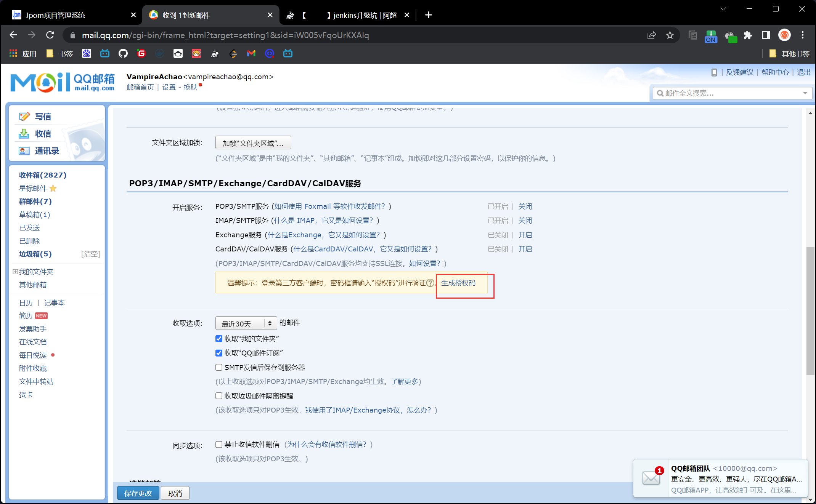Uncheck 收取"QQ邮件订阅" option
This screenshot has height=504, width=816.
tap(219, 353)
